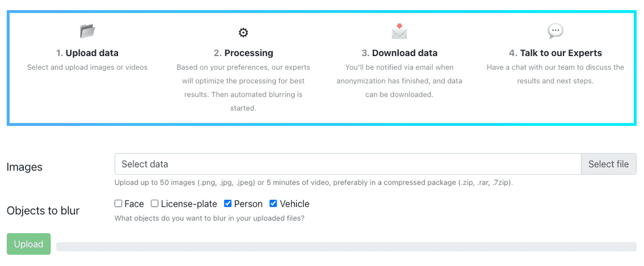This screenshot has height=266, width=644.
Task: Click the speech bubble chat icon
Action: click(x=555, y=31)
